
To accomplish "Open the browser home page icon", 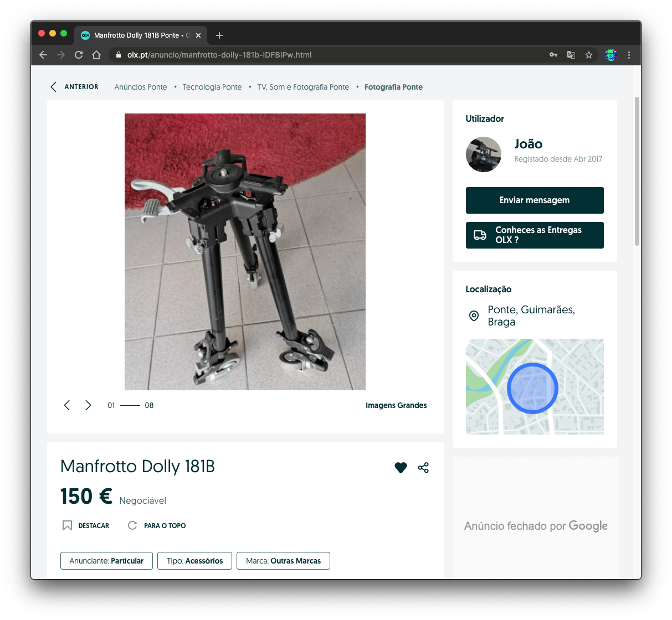I will pos(96,55).
